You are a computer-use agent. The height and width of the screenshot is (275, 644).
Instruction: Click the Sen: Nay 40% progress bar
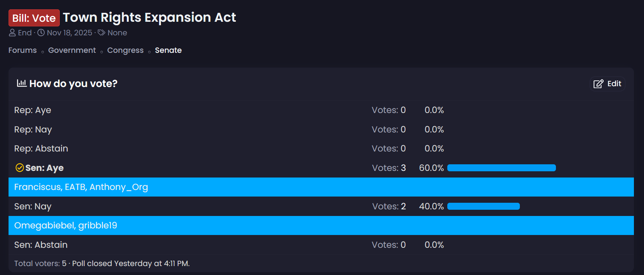click(483, 206)
